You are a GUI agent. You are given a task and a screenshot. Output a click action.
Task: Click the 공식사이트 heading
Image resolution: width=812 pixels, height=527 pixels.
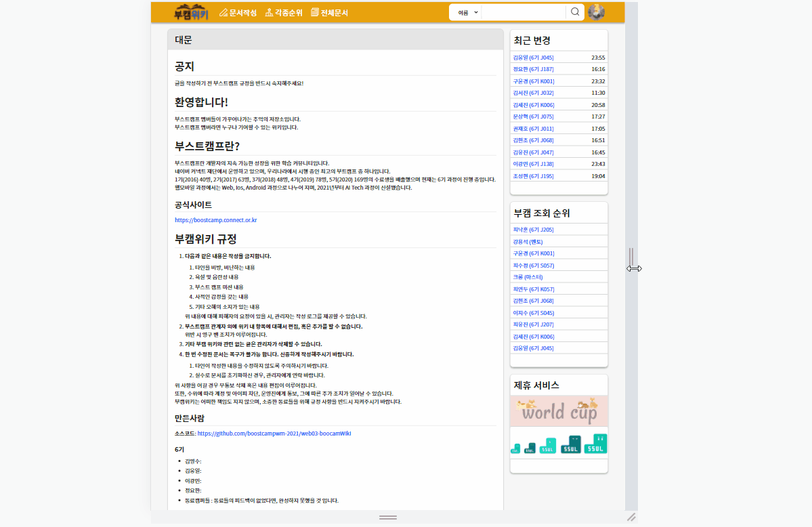click(193, 205)
